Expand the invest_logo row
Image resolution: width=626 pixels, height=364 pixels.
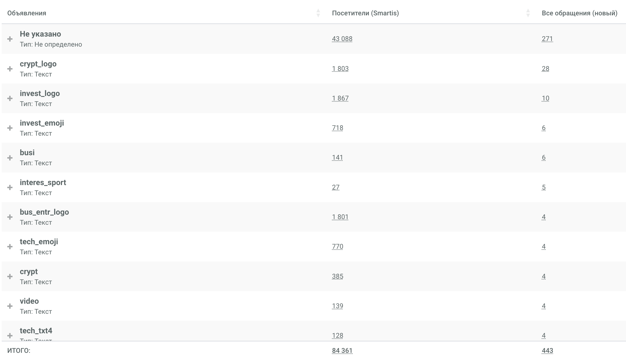pos(10,98)
